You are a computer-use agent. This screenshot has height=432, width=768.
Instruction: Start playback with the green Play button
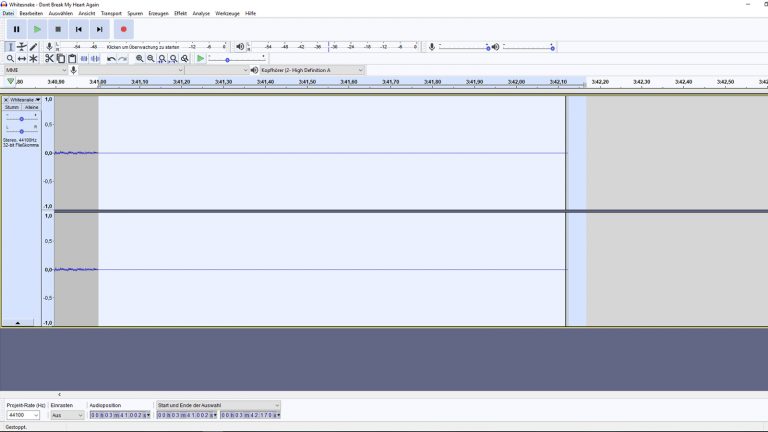click(37, 29)
